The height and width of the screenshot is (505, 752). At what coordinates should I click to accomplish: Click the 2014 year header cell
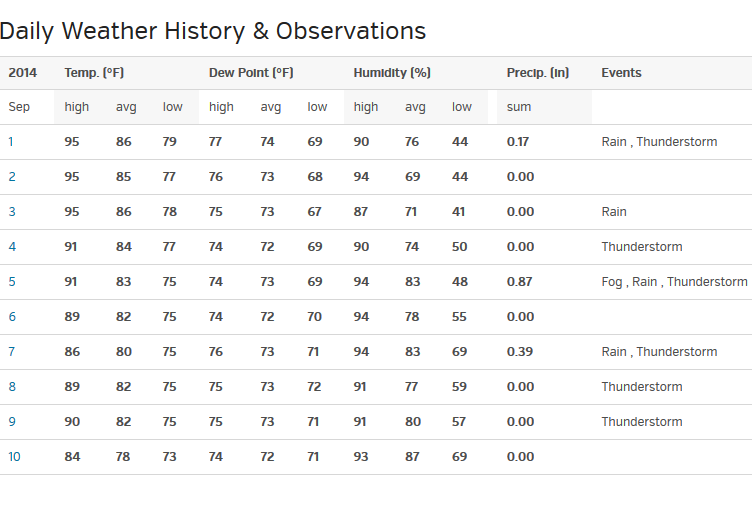(x=22, y=73)
